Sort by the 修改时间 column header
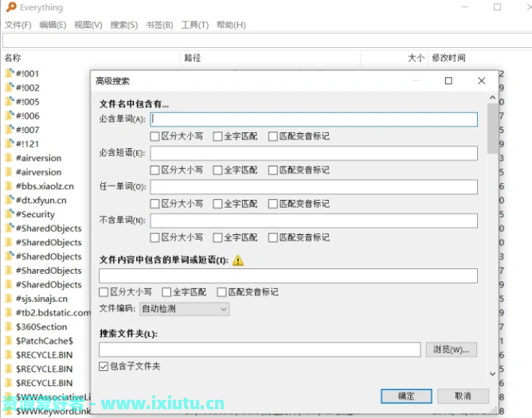The image size is (532, 418). (448, 57)
